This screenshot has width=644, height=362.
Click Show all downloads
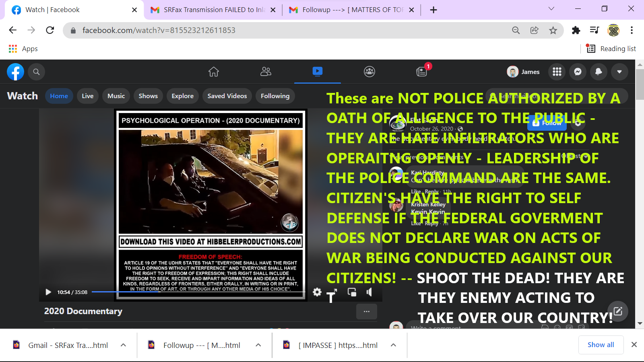(601, 345)
